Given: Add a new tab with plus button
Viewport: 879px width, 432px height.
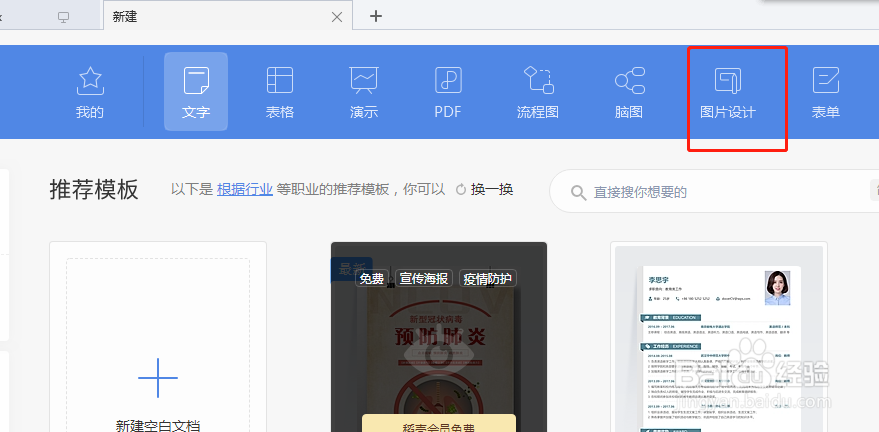Looking at the screenshot, I should [376, 16].
